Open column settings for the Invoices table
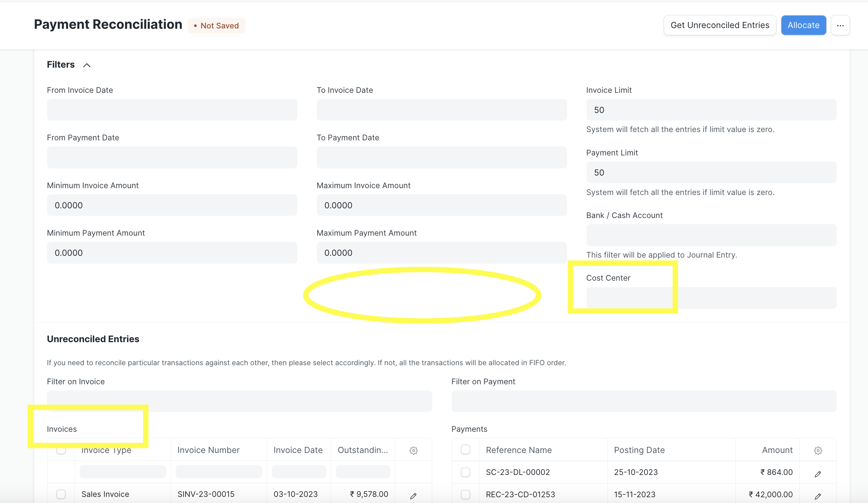 (414, 450)
